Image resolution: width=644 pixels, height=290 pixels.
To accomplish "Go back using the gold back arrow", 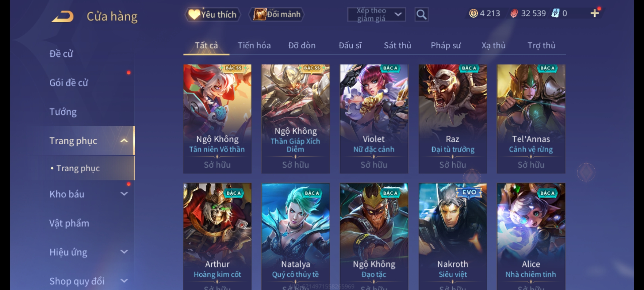I will coord(63,16).
